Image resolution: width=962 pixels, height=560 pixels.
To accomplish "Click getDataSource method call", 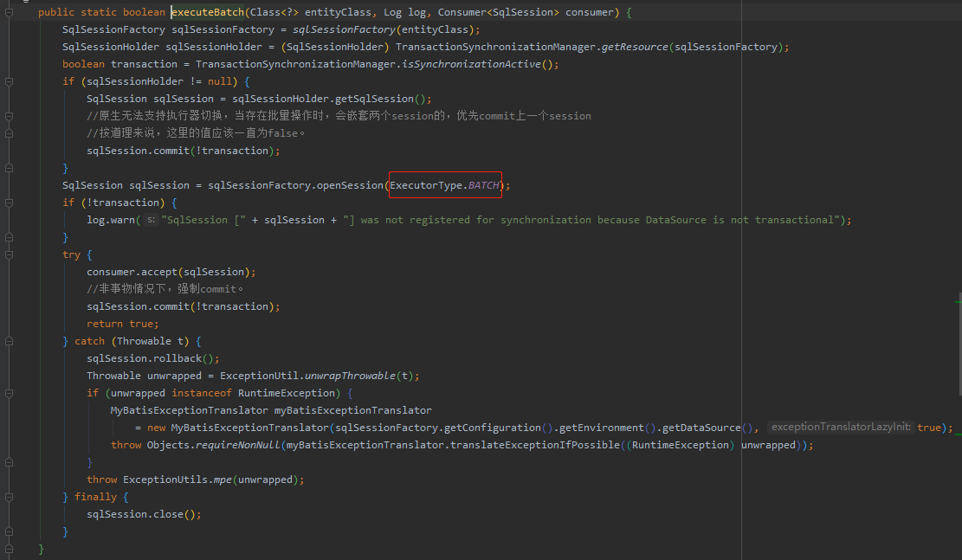I will click(701, 428).
